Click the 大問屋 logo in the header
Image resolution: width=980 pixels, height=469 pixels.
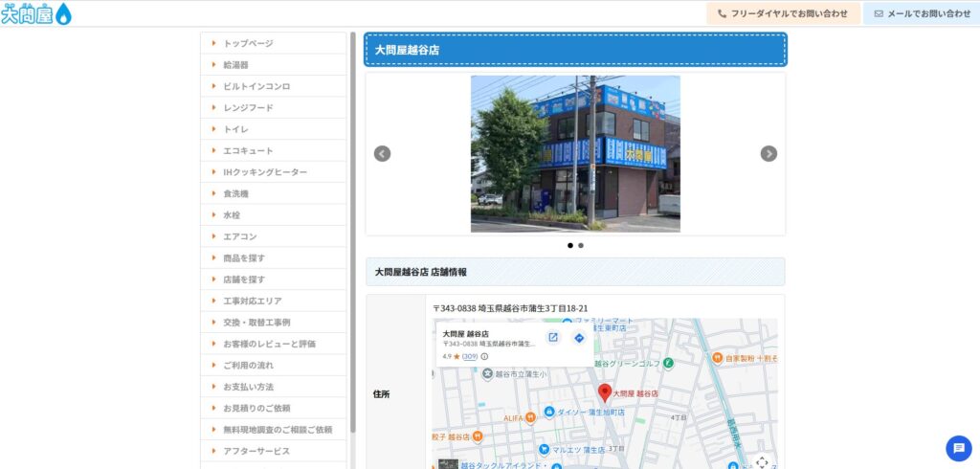coord(36,14)
